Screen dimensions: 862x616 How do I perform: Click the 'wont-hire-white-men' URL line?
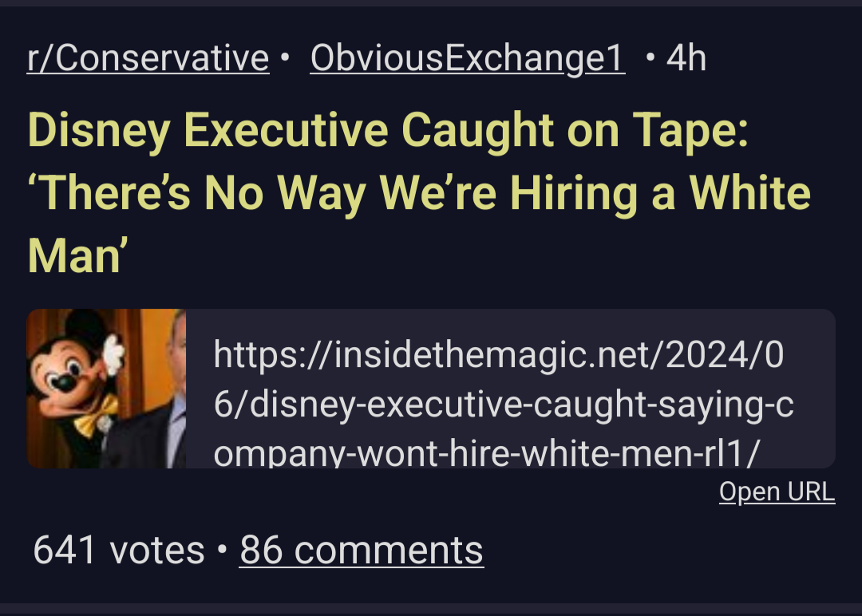(511, 453)
